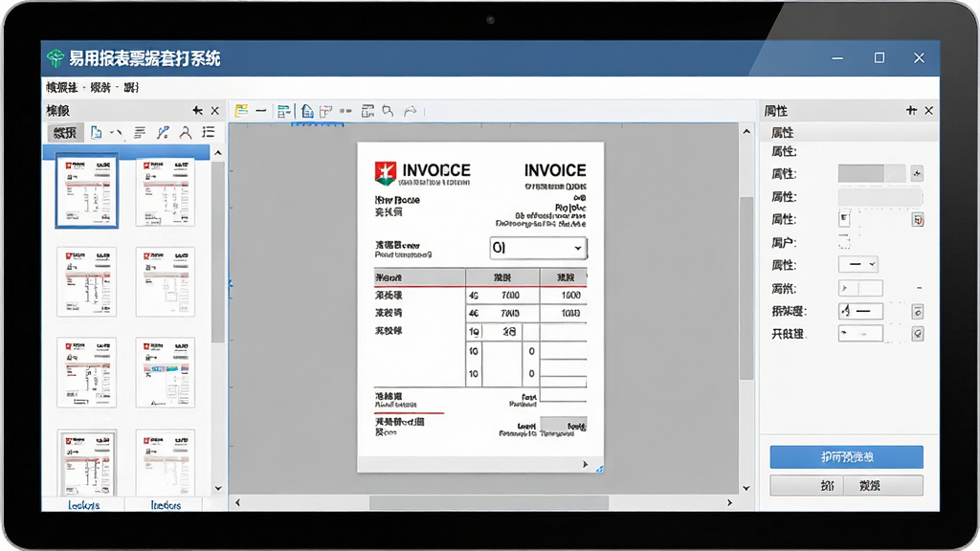Screen dimensions: 980x551
Task: Click the red person icon in the left panel toolbar
Action: coord(185,132)
